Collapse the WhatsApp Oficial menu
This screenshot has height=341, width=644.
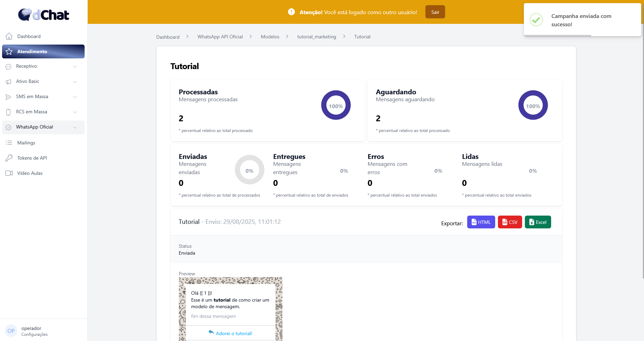pos(75,127)
